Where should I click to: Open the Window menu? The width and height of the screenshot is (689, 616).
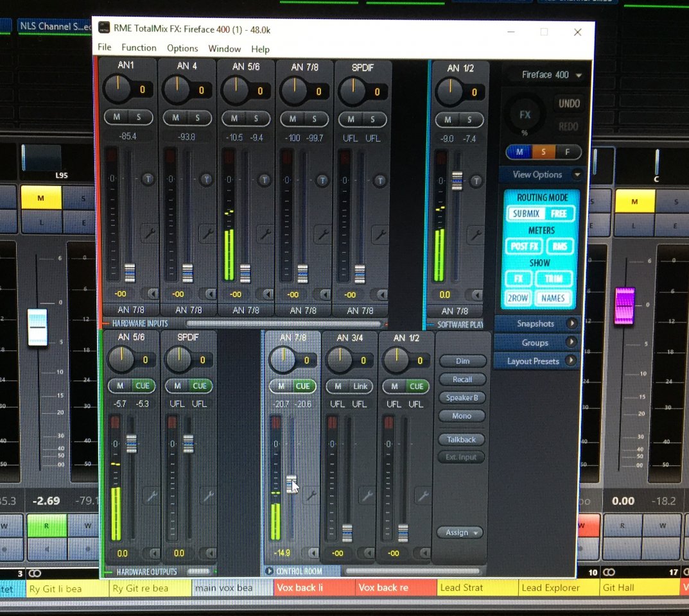pyautogui.click(x=225, y=49)
